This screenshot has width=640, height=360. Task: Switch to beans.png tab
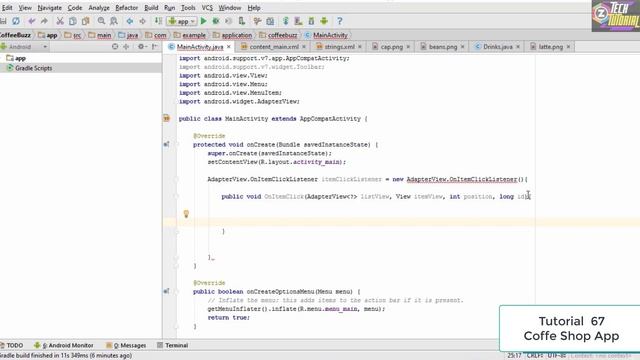pyautogui.click(x=443, y=47)
